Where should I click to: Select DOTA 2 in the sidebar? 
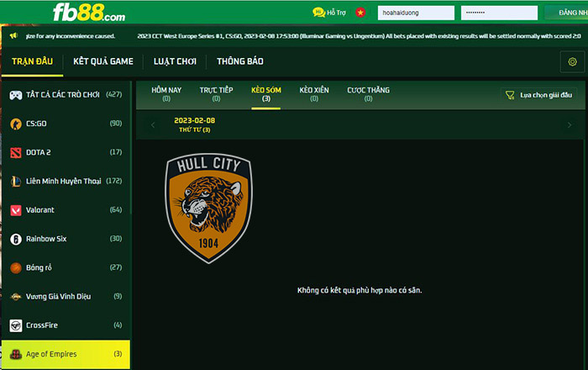(x=66, y=152)
